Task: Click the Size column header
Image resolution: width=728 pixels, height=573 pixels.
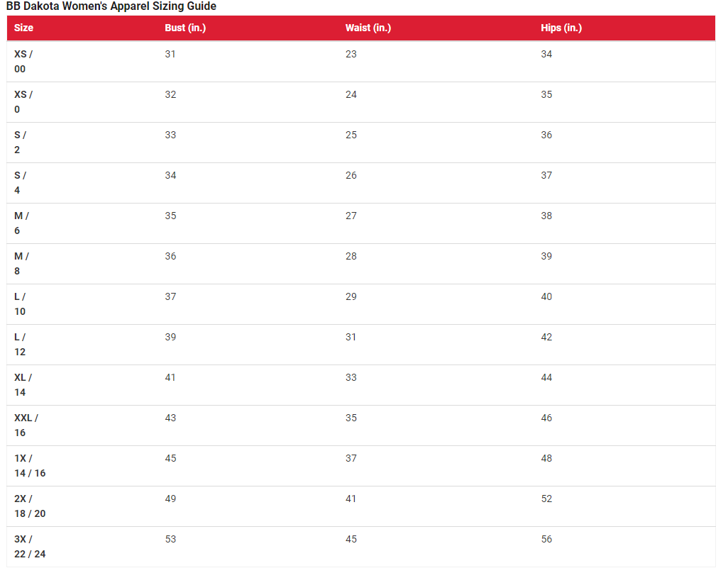Action: pos(23,28)
